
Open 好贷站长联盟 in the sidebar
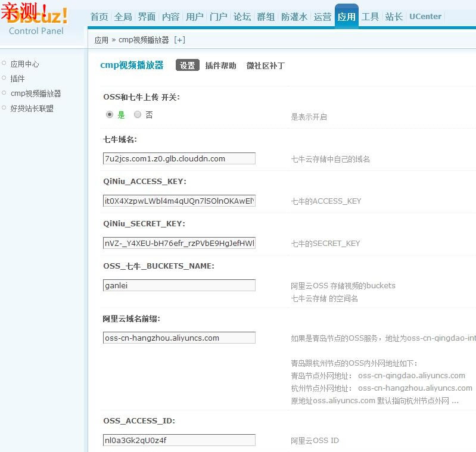tap(32, 108)
